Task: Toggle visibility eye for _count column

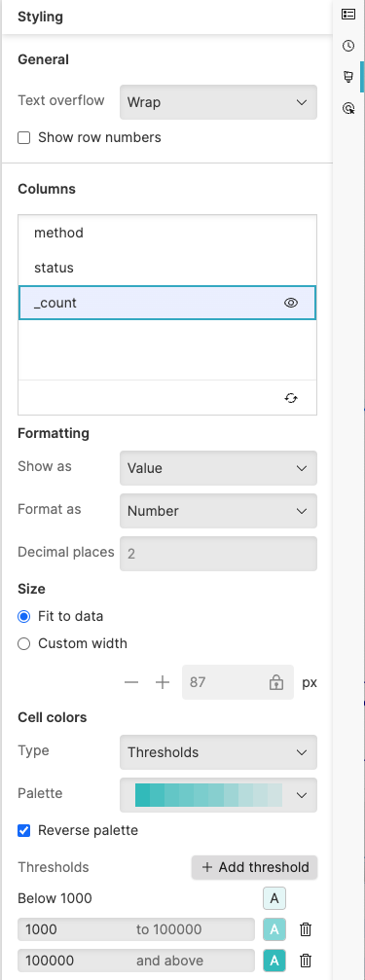Action: [x=291, y=303]
